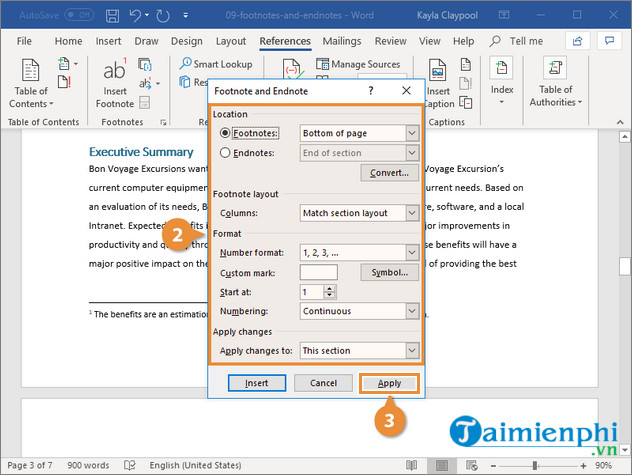Open the Mailings ribbon tab
Viewport: 632px width, 475px height.
click(342, 41)
